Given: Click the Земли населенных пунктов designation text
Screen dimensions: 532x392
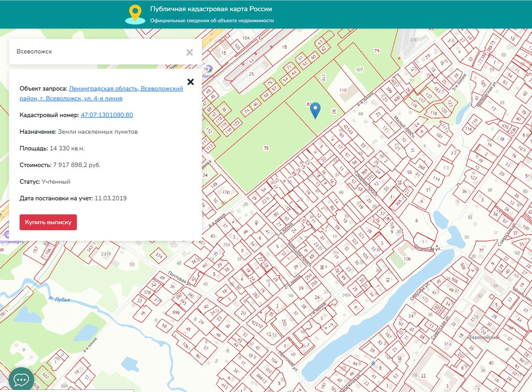Looking at the screenshot, I should coord(98,132).
